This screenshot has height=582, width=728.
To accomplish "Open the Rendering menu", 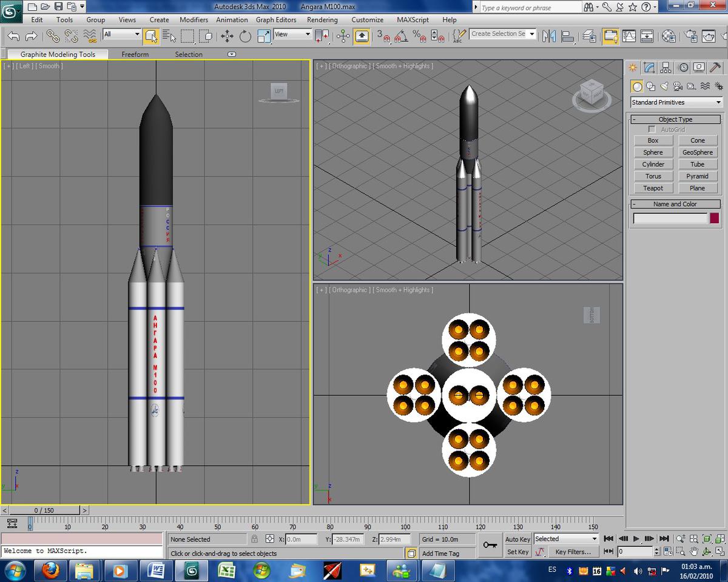I will (322, 20).
